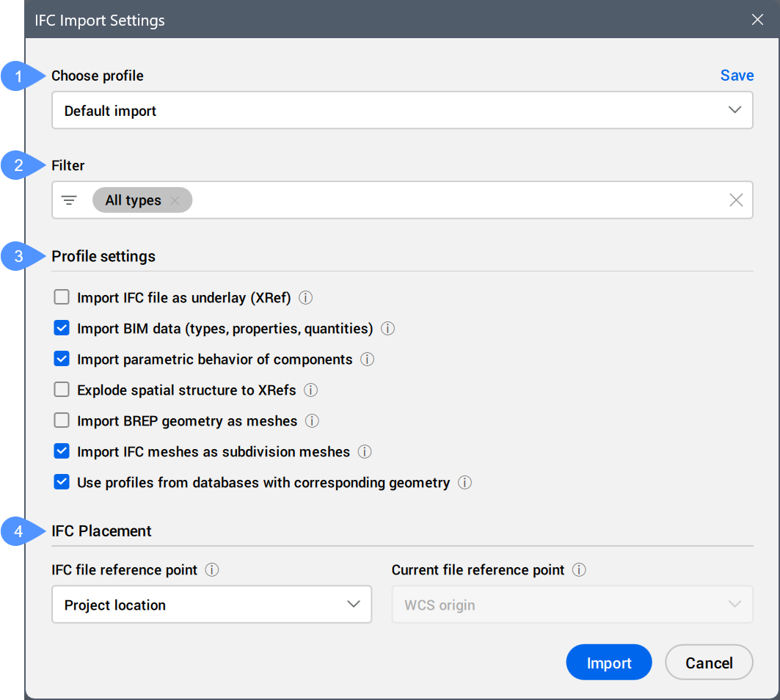Click info icon next to IFC file reference point

pyautogui.click(x=213, y=570)
